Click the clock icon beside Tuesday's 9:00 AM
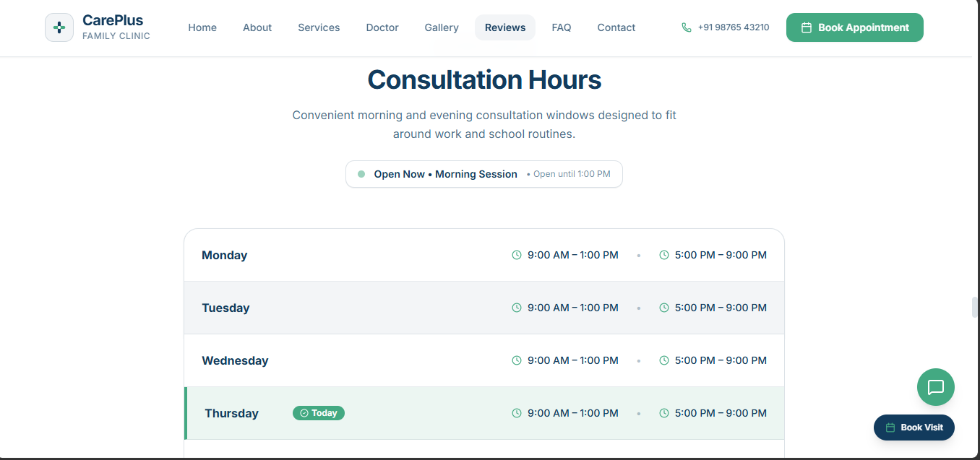The image size is (980, 460). pyautogui.click(x=517, y=308)
